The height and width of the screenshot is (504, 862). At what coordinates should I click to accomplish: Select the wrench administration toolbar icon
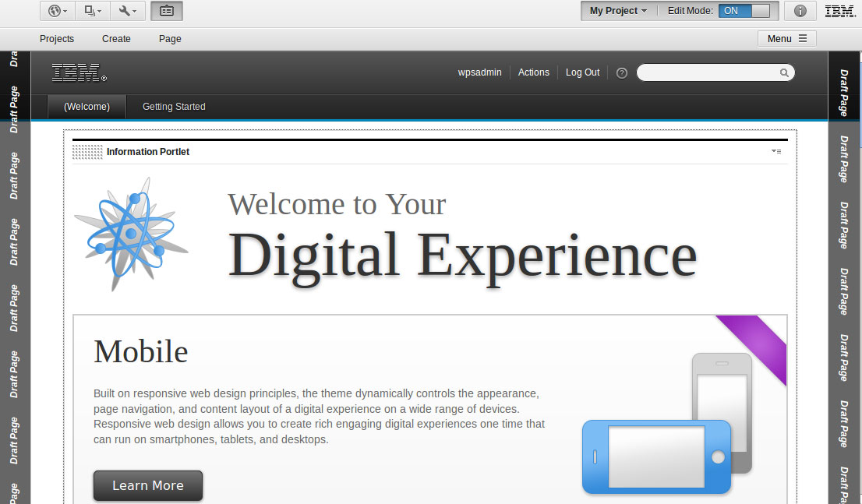coord(125,11)
